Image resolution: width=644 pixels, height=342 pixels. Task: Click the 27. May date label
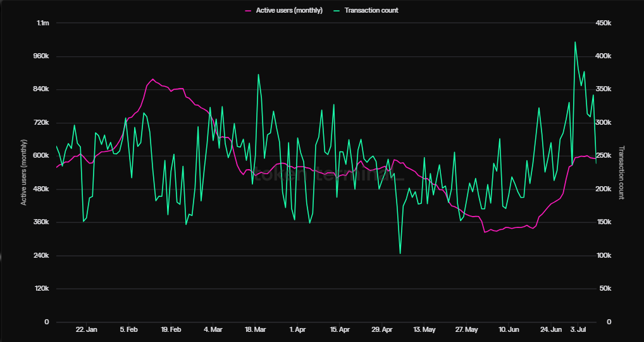467,330
